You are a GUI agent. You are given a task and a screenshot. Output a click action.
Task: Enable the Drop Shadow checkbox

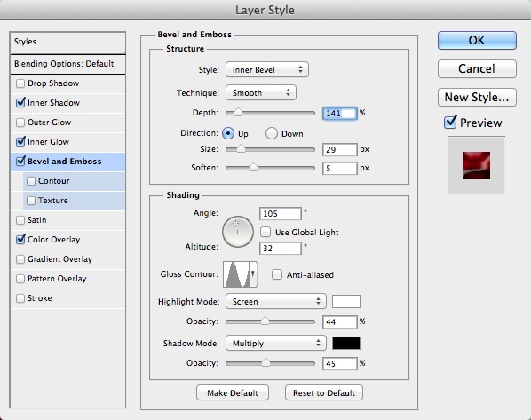pos(20,83)
